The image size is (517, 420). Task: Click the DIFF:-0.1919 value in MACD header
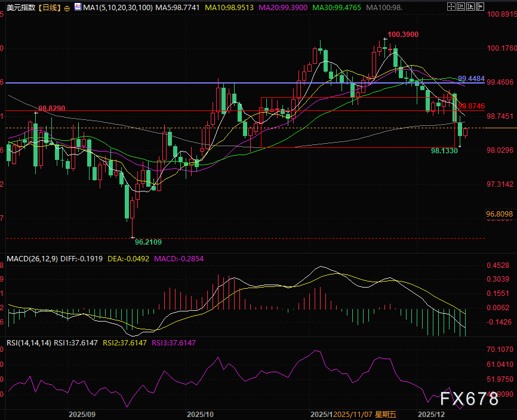point(82,260)
